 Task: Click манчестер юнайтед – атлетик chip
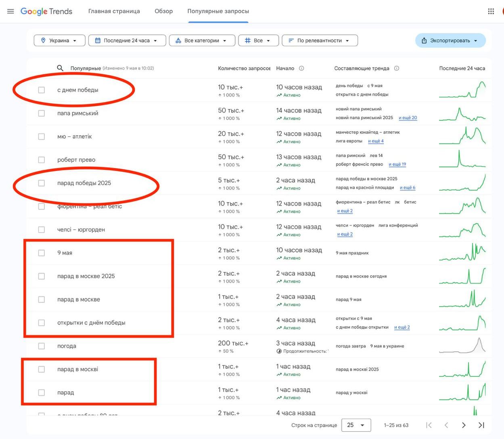click(368, 132)
